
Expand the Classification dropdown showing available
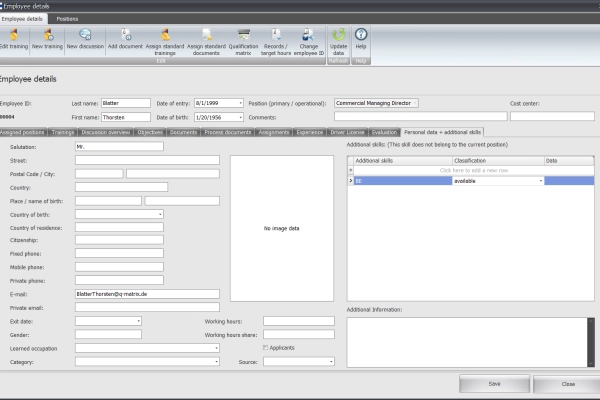click(541, 181)
